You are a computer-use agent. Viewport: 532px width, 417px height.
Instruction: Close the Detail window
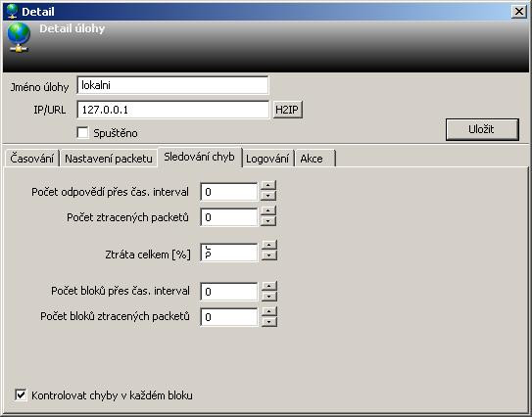tap(518, 12)
